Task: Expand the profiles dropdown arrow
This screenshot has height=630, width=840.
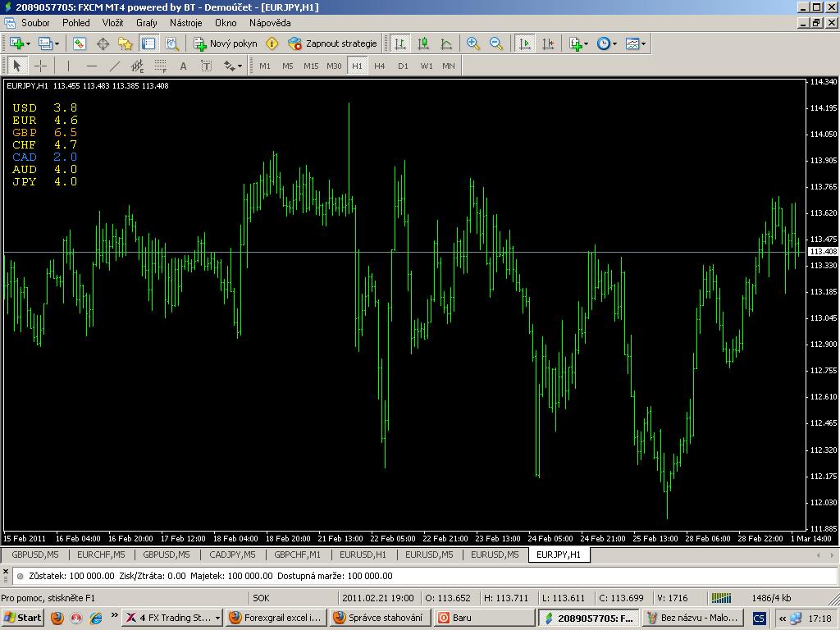Action: point(57,44)
